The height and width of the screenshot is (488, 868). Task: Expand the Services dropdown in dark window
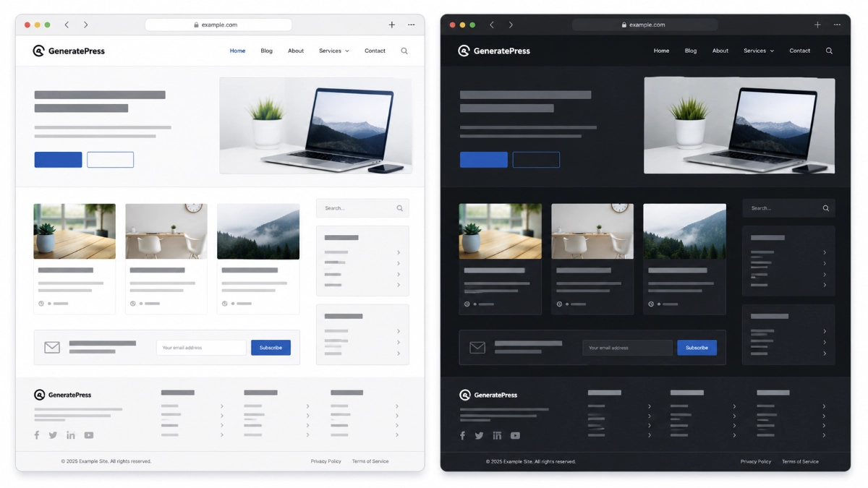759,51
